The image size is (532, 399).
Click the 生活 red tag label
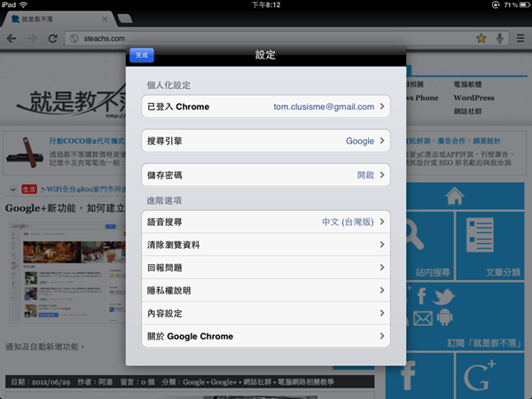pyautogui.click(x=29, y=189)
